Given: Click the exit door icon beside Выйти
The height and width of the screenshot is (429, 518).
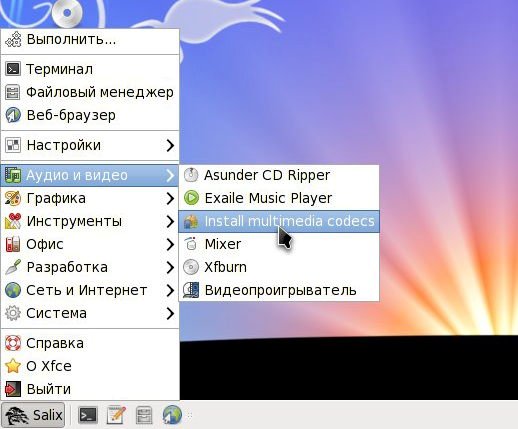Looking at the screenshot, I should [13, 389].
